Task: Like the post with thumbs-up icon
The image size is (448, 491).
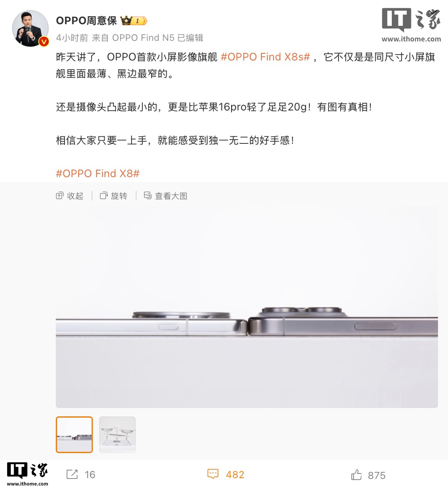Action: [356, 475]
